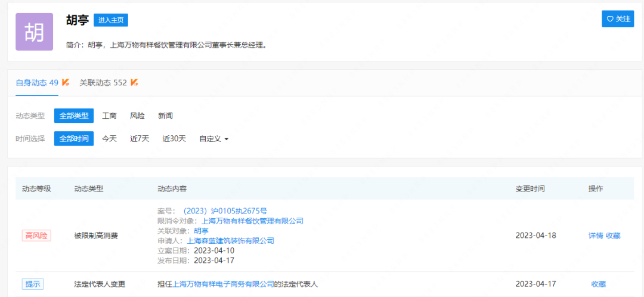Click the 立案日期 2023-04-10 value
Image resolution: width=644 pixels, height=297 pixels.
point(214,250)
